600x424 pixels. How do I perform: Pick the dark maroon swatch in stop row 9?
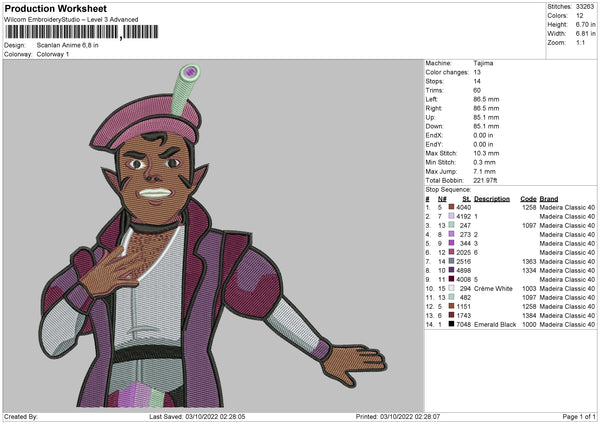click(452, 279)
